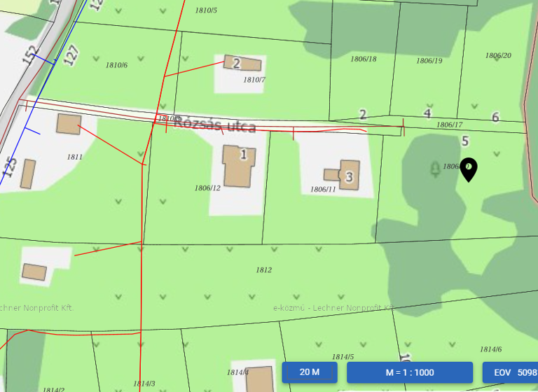Click the parcel label 1806/11
The image size is (538, 392).
(323, 189)
